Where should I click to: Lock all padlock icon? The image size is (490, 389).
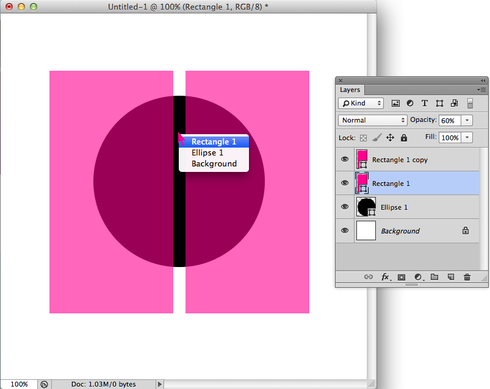click(x=404, y=137)
